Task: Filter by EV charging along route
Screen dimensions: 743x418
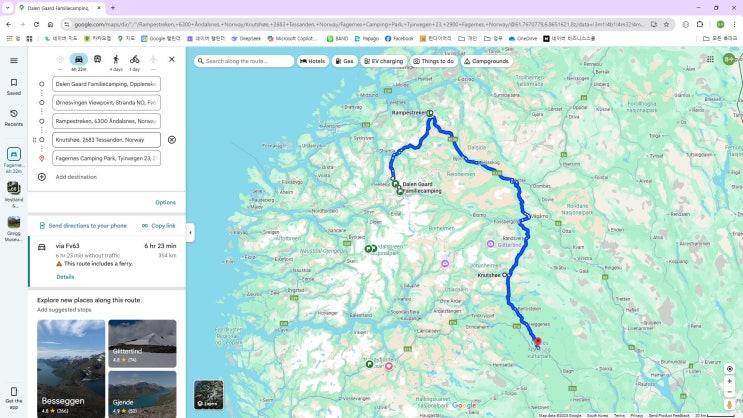Action: click(383, 61)
